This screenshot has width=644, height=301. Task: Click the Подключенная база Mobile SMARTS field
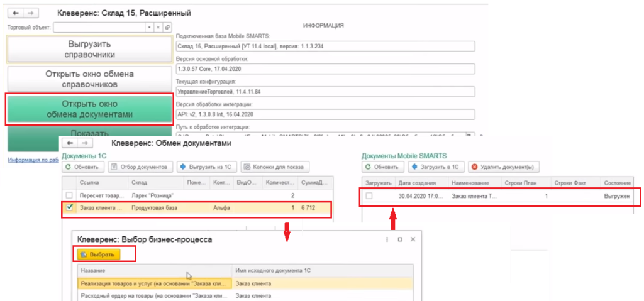[x=325, y=46]
